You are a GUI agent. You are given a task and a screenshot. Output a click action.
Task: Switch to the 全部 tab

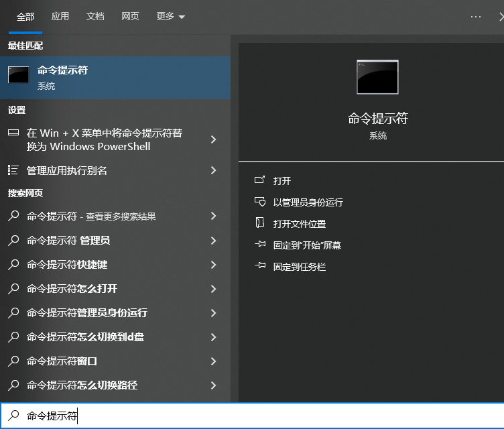coord(25,16)
